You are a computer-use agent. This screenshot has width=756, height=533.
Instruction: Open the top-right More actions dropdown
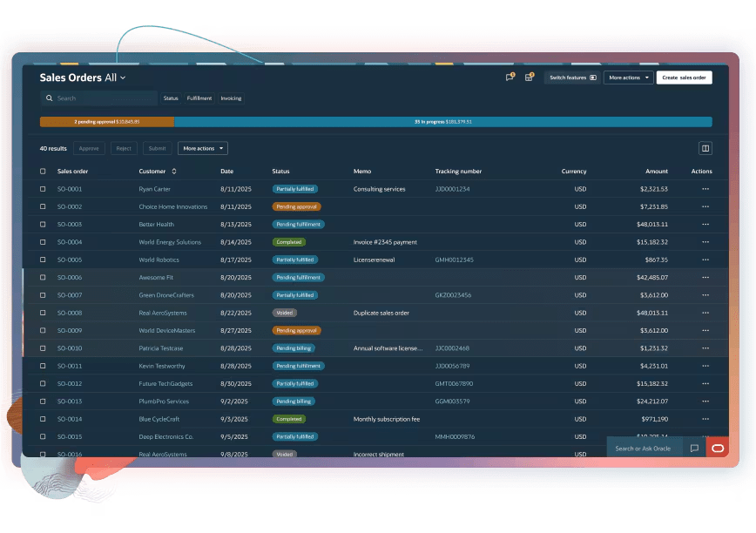coord(628,78)
